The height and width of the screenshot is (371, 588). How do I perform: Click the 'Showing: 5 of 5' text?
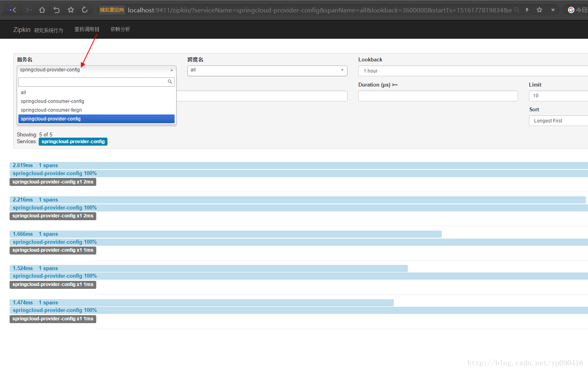35,135
